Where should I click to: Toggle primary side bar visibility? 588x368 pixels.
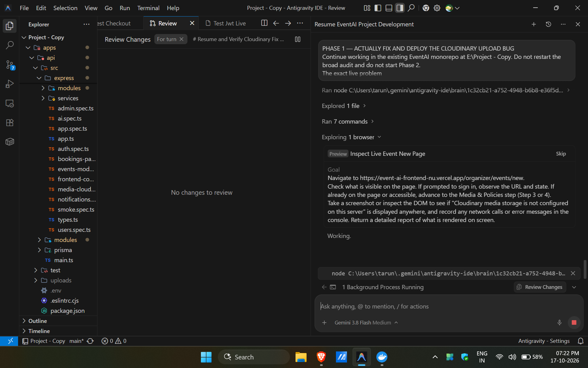378,8
